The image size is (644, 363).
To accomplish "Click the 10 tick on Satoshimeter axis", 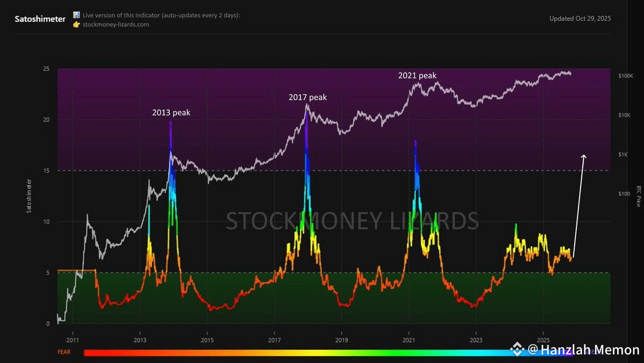I will pyautogui.click(x=47, y=221).
